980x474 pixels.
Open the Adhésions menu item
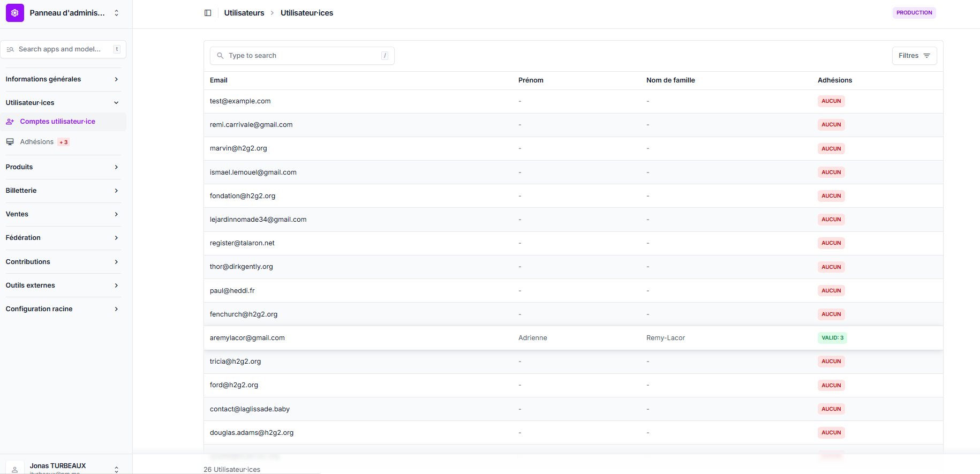pyautogui.click(x=37, y=142)
